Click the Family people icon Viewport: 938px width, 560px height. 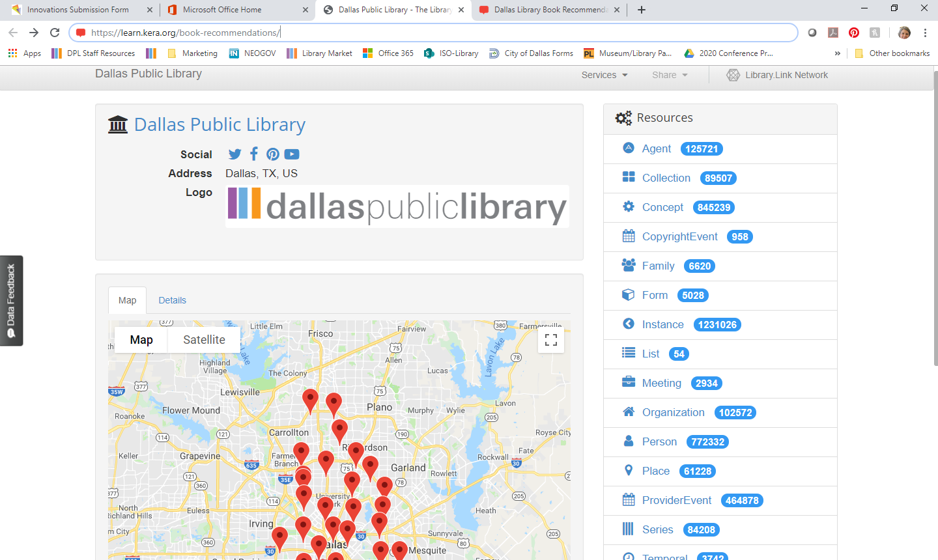click(629, 265)
